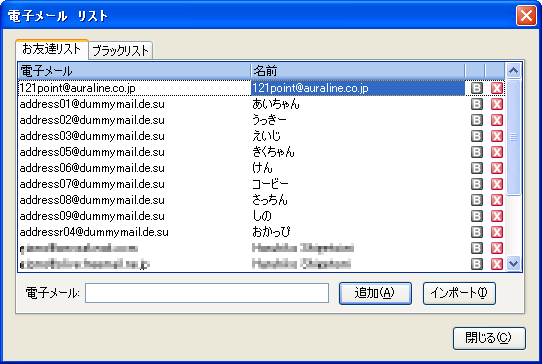This screenshot has width=542, height=364.
Task: Click the 追加(A) button
Action: click(x=375, y=293)
